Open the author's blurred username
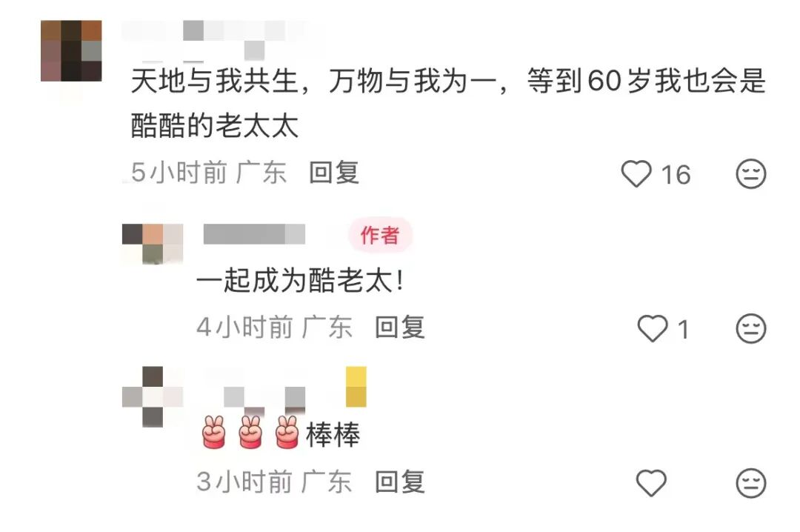This screenshot has height=532, width=800. click(x=254, y=234)
